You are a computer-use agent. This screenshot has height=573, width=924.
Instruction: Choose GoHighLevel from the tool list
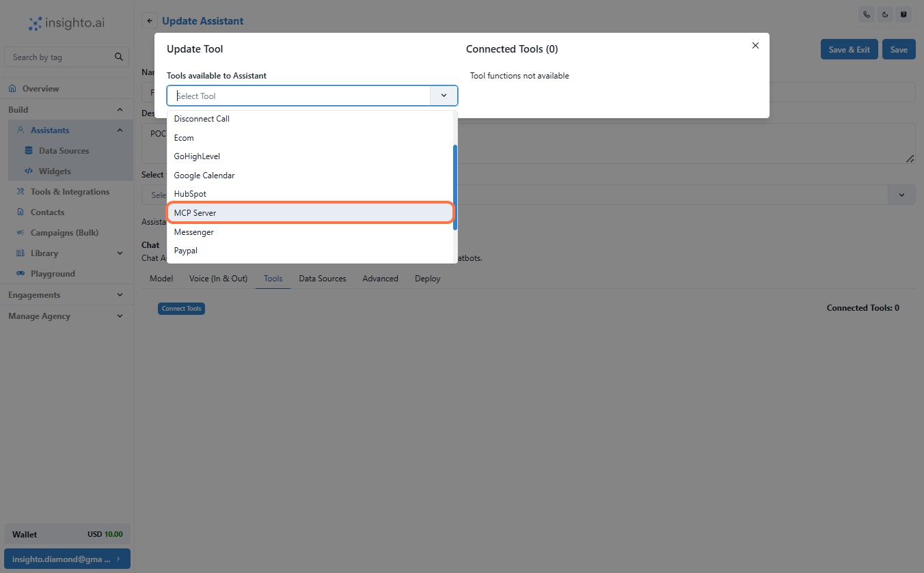(x=310, y=156)
